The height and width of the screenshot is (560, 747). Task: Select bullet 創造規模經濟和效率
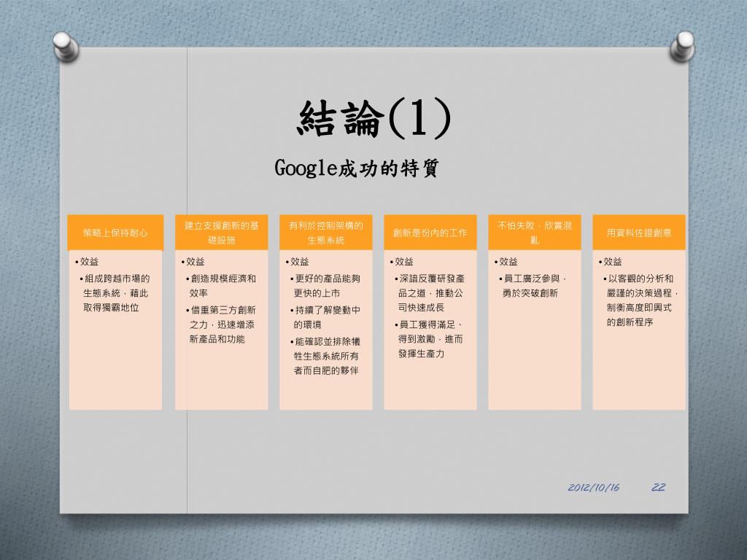(x=220, y=286)
